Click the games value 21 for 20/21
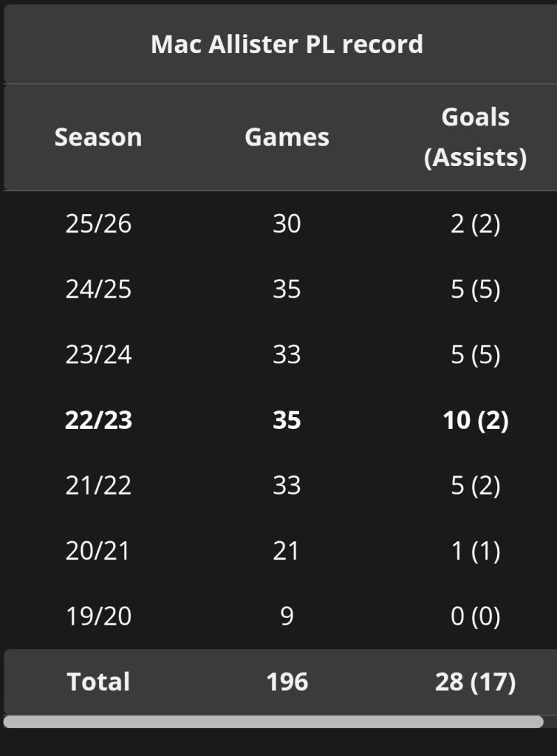 [287, 551]
